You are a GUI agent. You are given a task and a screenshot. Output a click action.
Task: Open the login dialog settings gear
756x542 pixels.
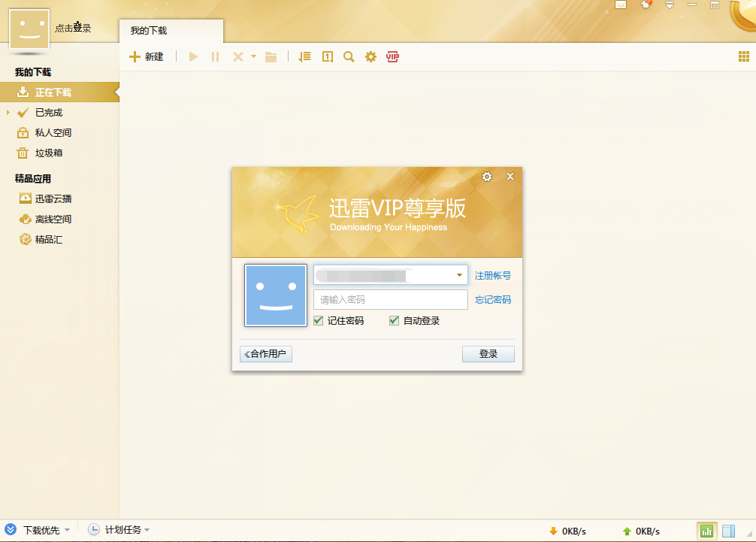pyautogui.click(x=487, y=177)
